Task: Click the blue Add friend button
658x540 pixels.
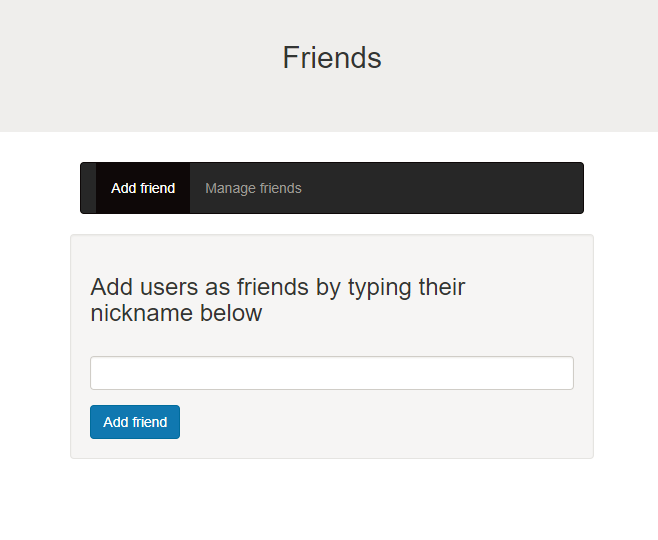Action: tap(135, 422)
